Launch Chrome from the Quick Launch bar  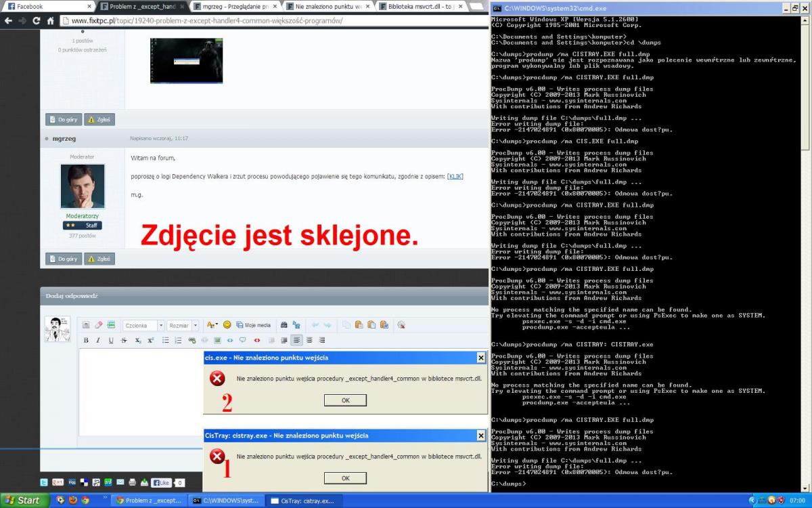[85, 501]
